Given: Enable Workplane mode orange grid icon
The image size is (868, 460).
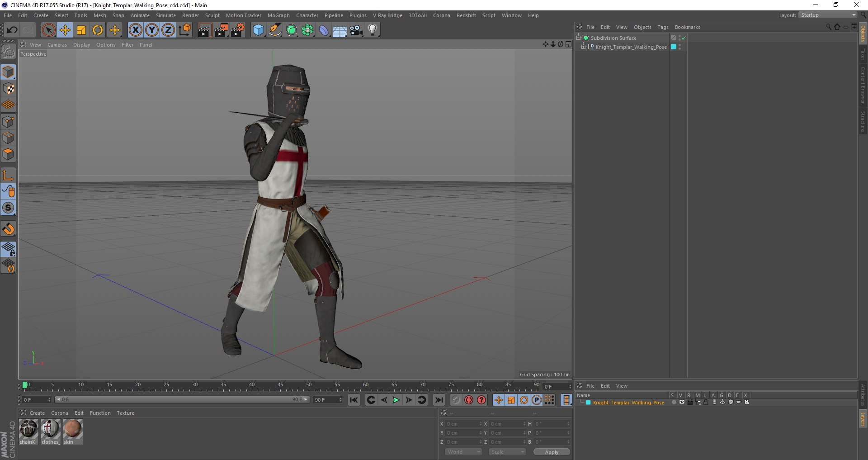Looking at the screenshot, I should tap(8, 105).
